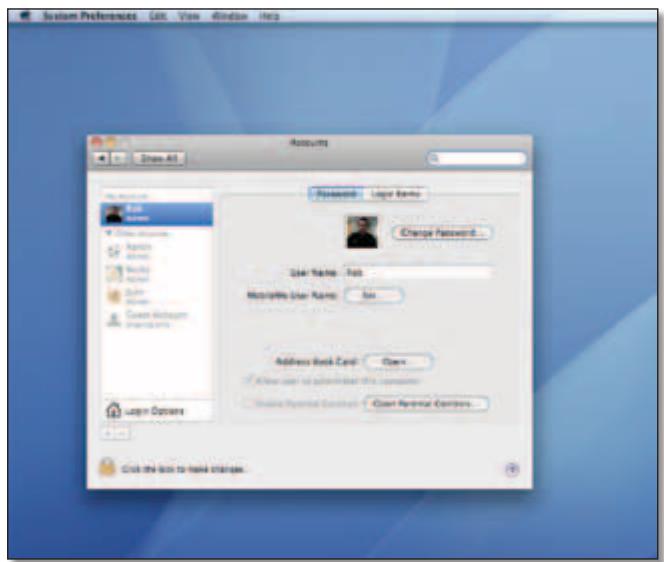The image size is (664, 562).
Task: Click the search field in Accounts window
Action: (477, 158)
